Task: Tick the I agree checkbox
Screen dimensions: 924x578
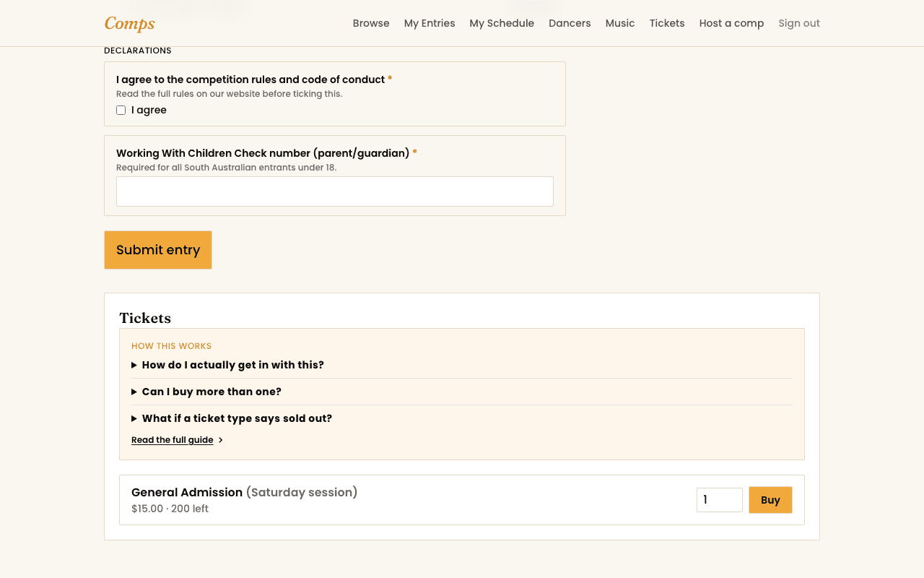Action: click(x=121, y=111)
